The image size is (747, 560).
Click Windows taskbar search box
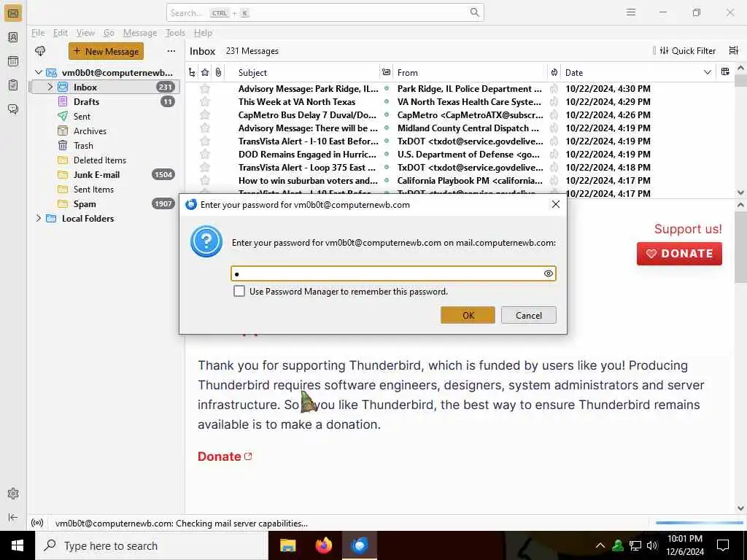click(x=152, y=545)
